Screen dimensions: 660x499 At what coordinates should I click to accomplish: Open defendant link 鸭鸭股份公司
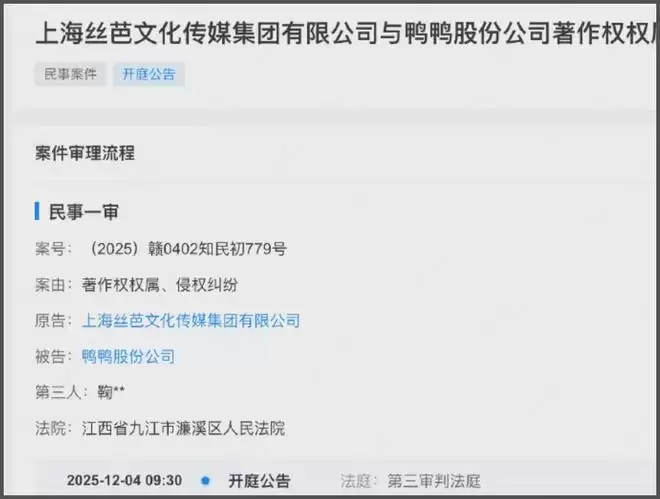pos(128,357)
